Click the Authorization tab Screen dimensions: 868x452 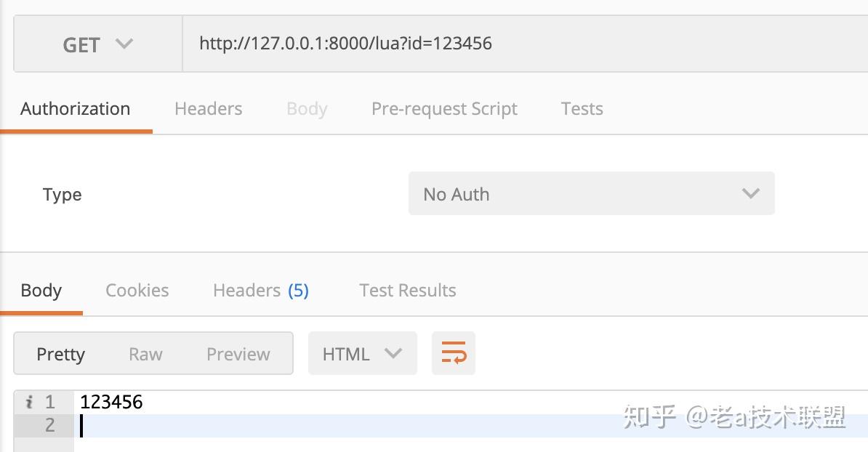75,108
